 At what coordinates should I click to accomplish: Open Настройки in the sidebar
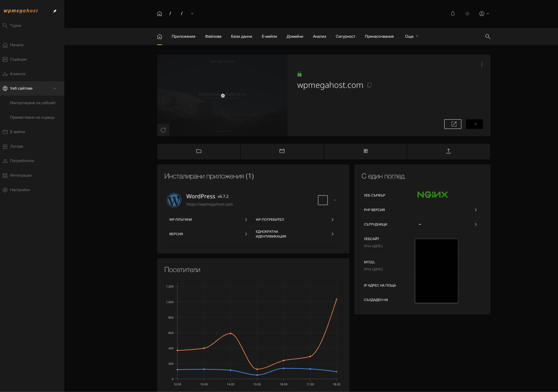[32, 190]
